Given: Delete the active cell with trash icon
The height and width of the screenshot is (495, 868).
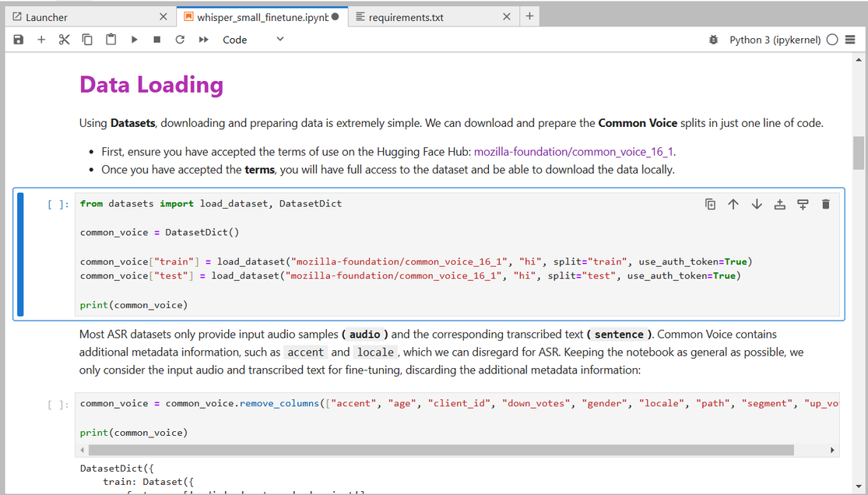Looking at the screenshot, I should (826, 205).
